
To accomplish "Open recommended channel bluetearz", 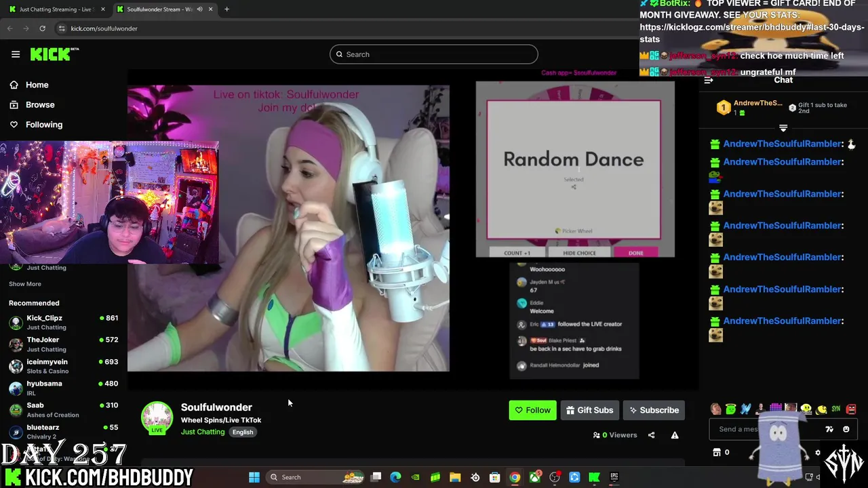I will pyautogui.click(x=64, y=432).
